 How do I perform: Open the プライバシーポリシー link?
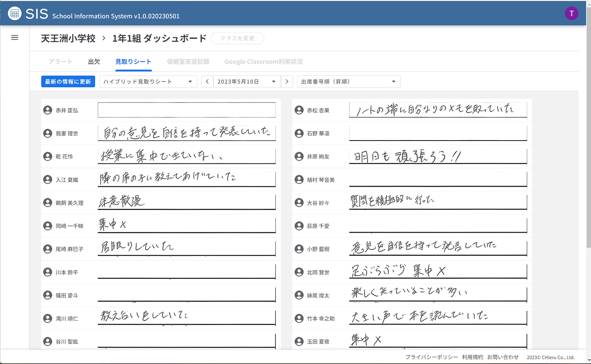tap(431, 357)
